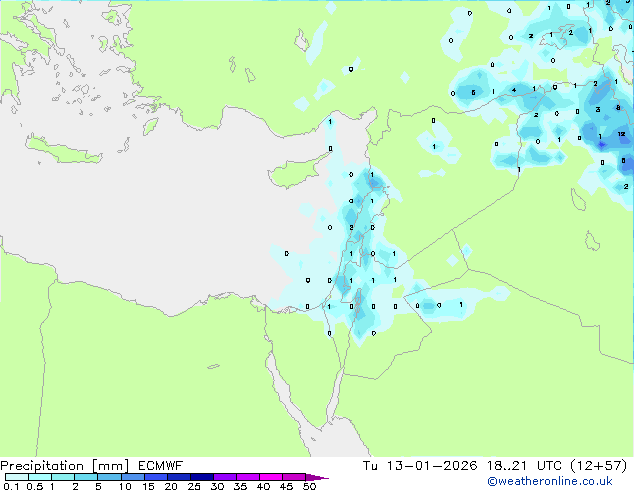Click the 'Precipitation [mm]' title text
The image size is (634, 490).
point(65,466)
